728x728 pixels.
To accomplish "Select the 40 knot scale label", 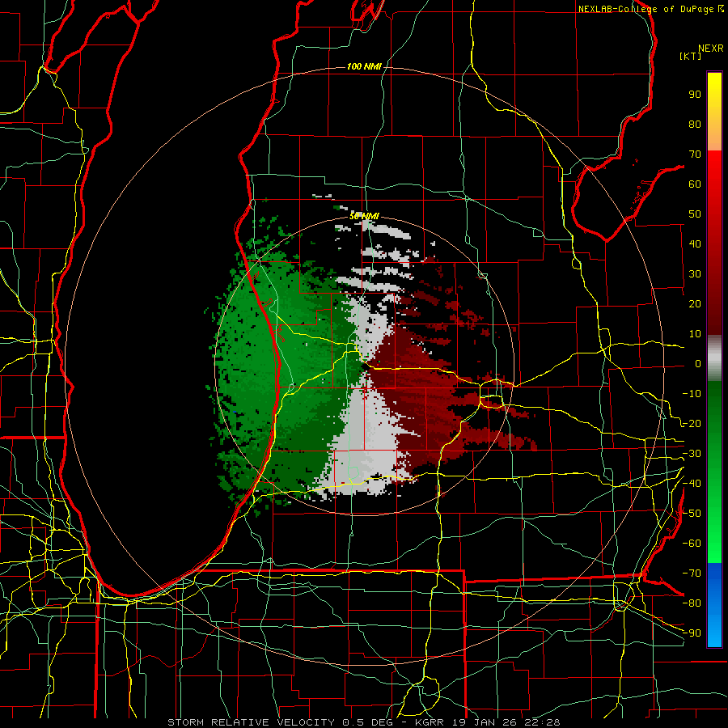I will [x=695, y=244].
